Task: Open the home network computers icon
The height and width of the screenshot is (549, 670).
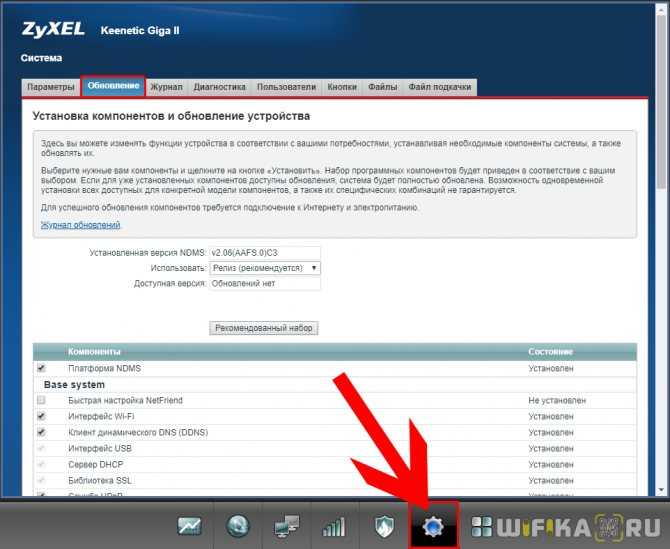Action: 286,526
